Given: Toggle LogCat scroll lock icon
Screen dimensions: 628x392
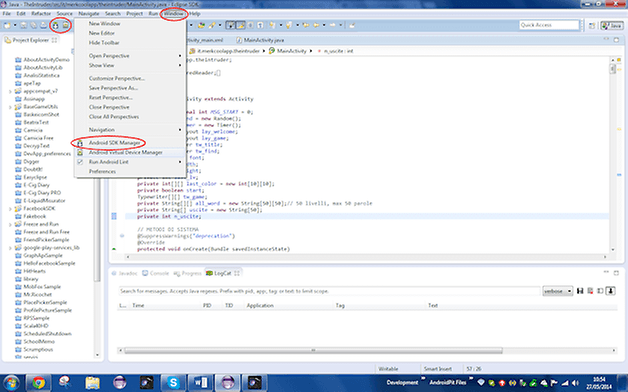Looking at the screenshot, I should [x=610, y=291].
